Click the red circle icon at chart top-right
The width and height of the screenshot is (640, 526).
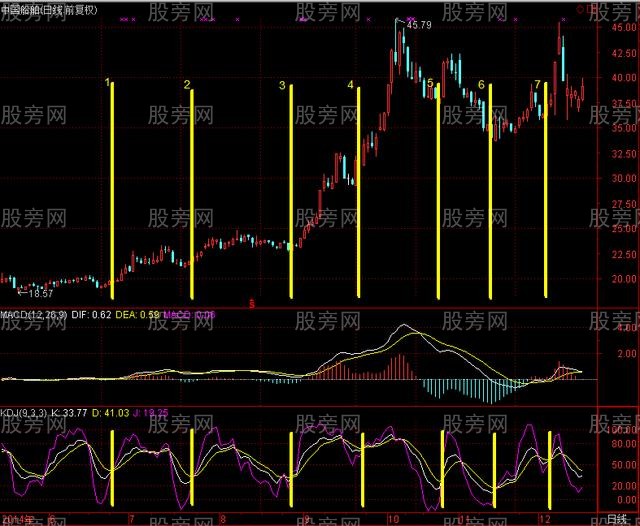(x=580, y=11)
